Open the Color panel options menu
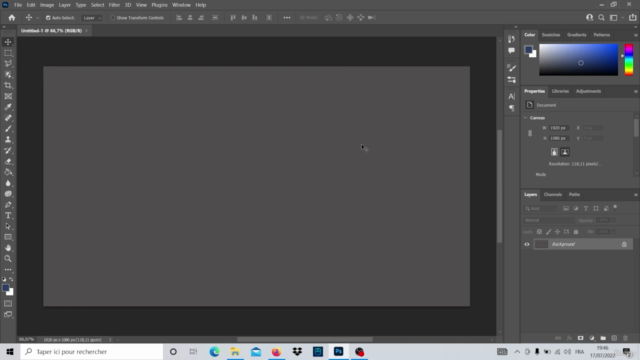 click(x=636, y=35)
